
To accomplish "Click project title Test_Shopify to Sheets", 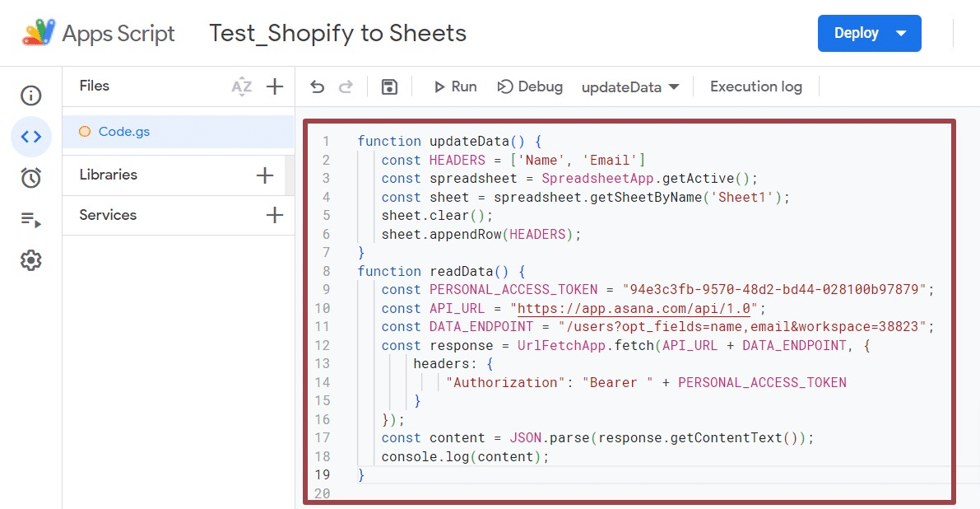I will [337, 33].
